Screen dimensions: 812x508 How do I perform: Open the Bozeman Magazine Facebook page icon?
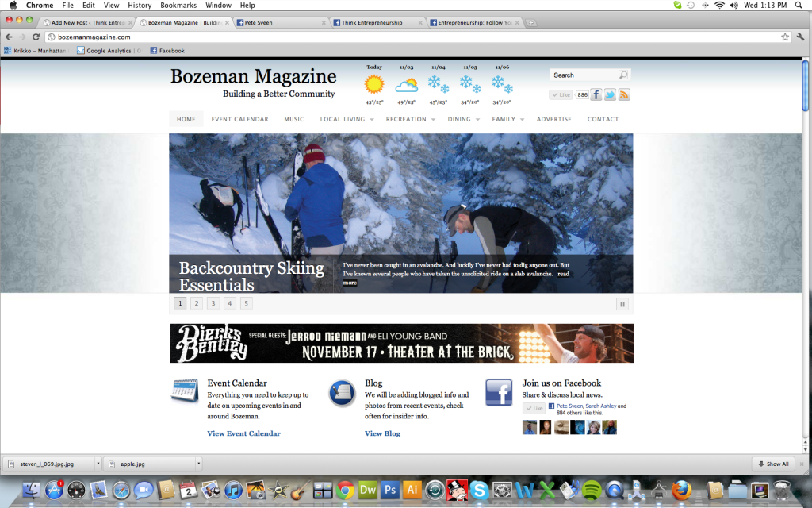[596, 95]
